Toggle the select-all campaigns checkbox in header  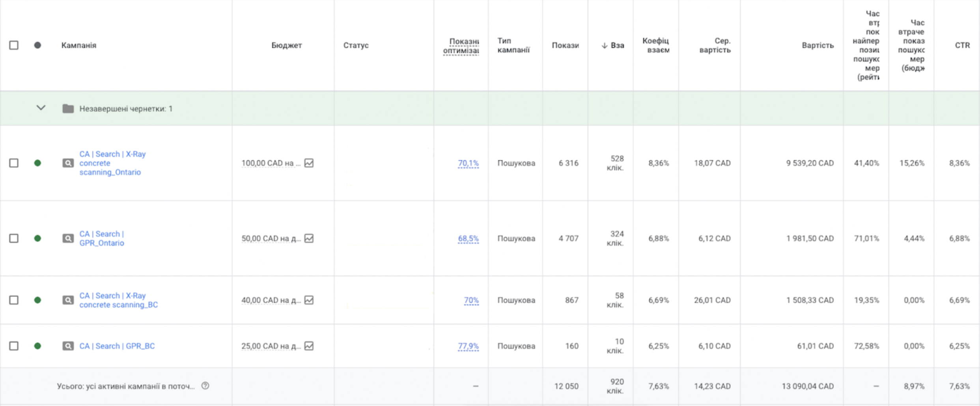click(14, 45)
